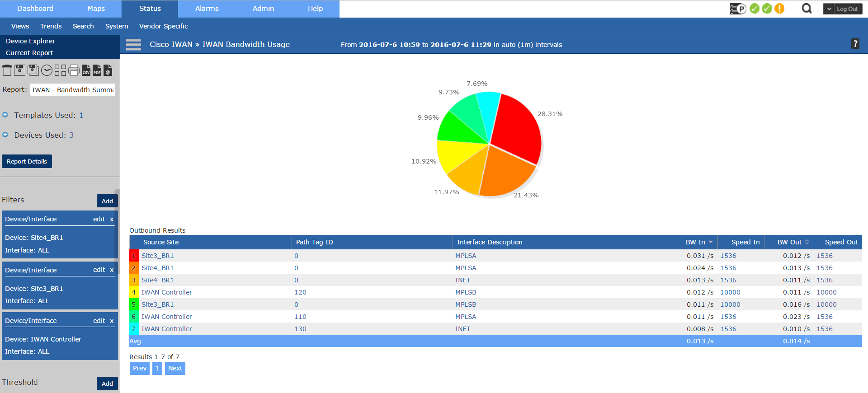Click the Log Out button
868x393 pixels.
847,9
